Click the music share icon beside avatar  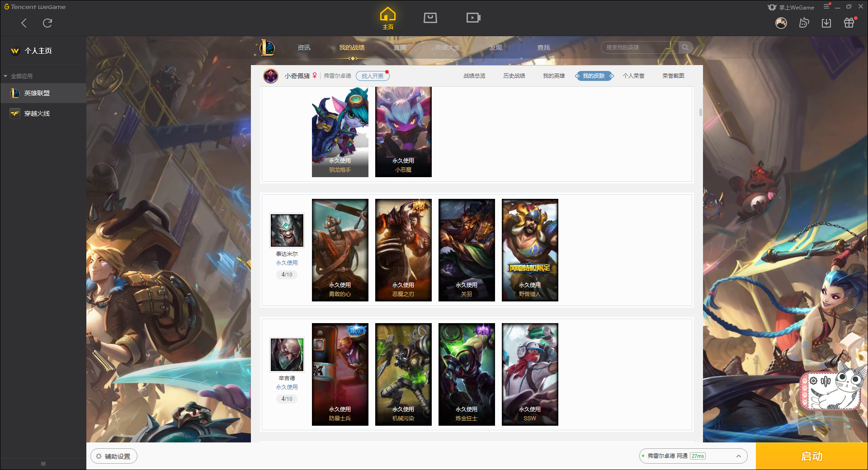pyautogui.click(x=804, y=23)
